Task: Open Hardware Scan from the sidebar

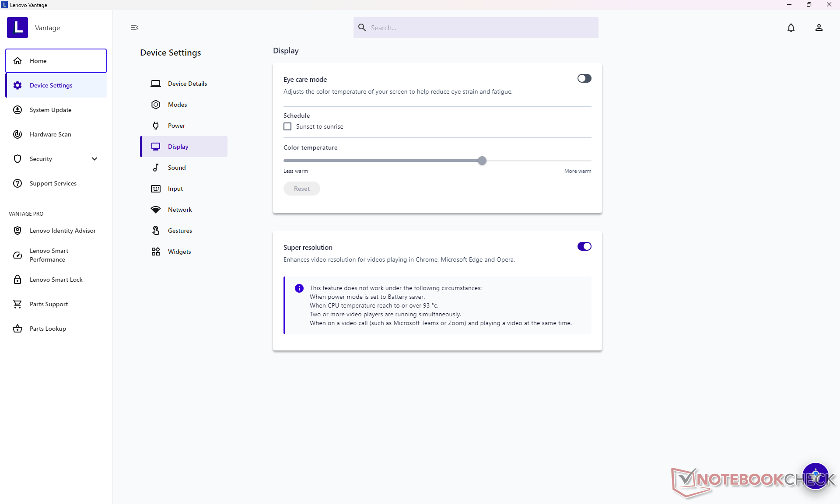Action: (x=50, y=134)
